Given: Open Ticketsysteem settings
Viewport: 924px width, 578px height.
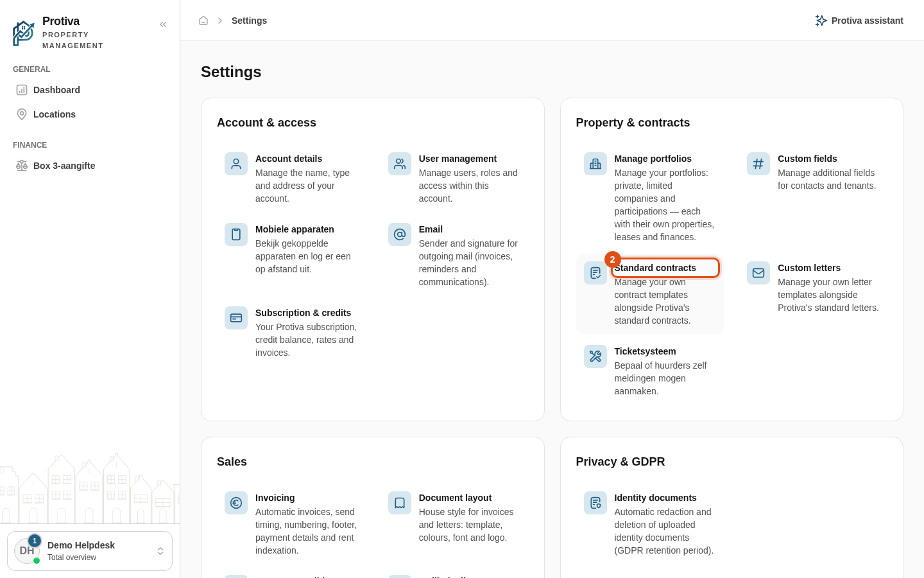Looking at the screenshot, I should [x=645, y=351].
